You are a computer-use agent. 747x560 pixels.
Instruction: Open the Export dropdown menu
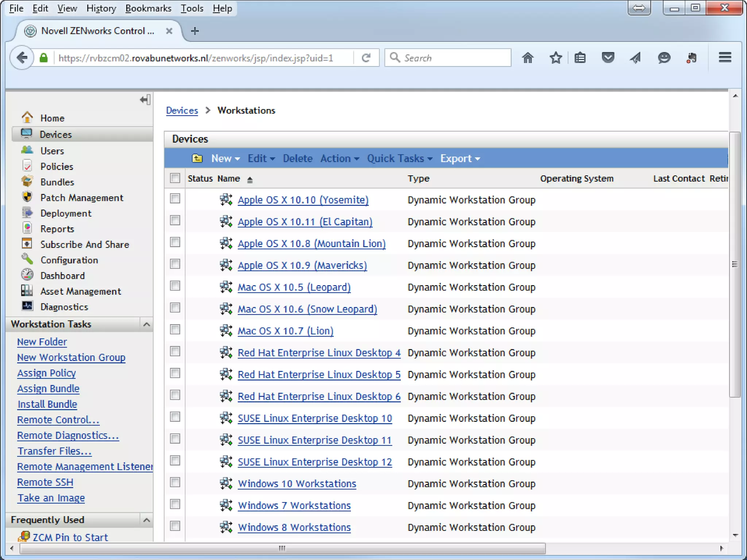coord(460,158)
